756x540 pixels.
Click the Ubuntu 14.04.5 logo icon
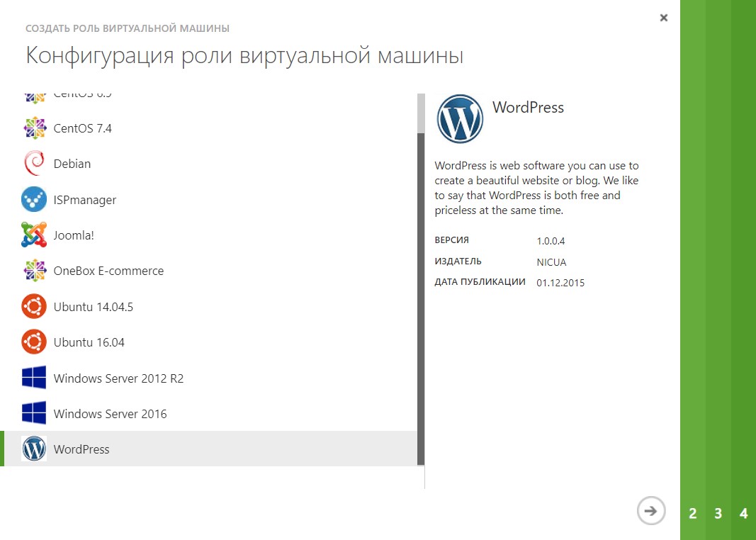pos(34,306)
